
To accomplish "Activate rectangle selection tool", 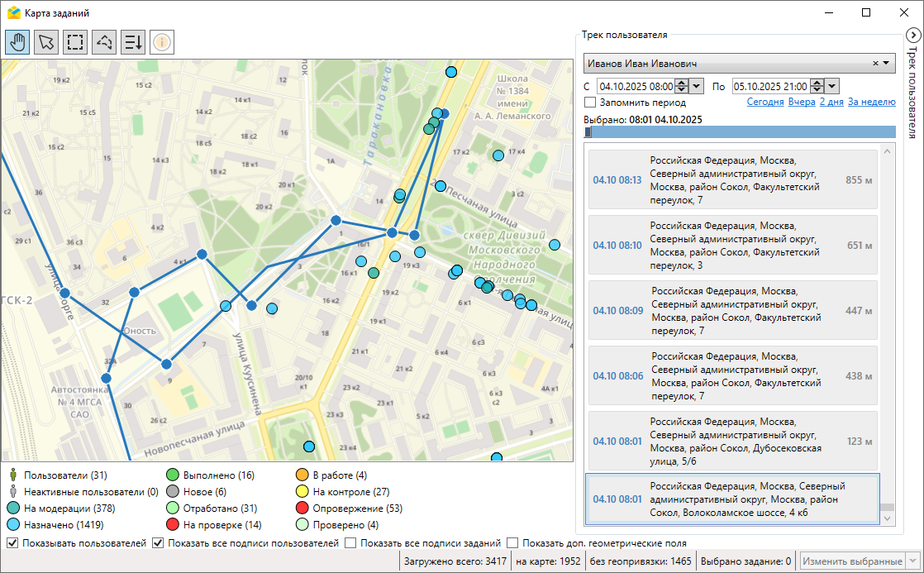I will click(75, 41).
